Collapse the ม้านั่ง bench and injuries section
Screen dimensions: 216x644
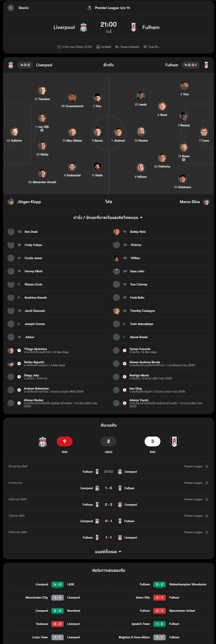click(108, 218)
